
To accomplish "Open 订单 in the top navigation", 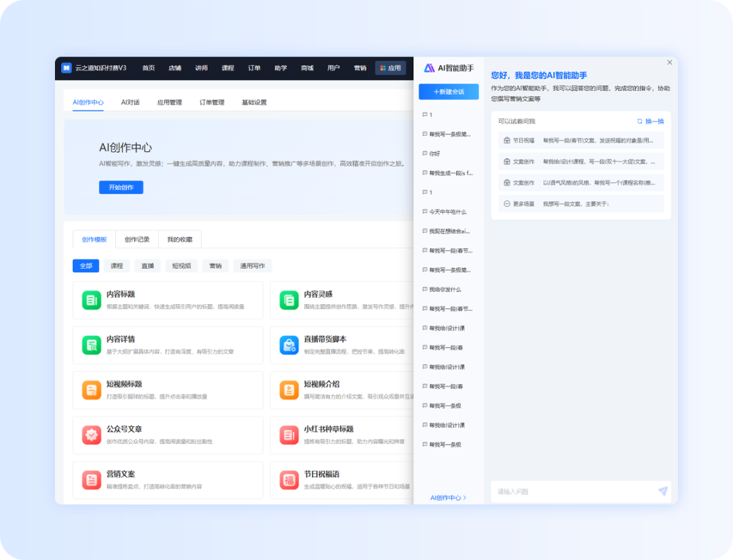I will tap(254, 68).
